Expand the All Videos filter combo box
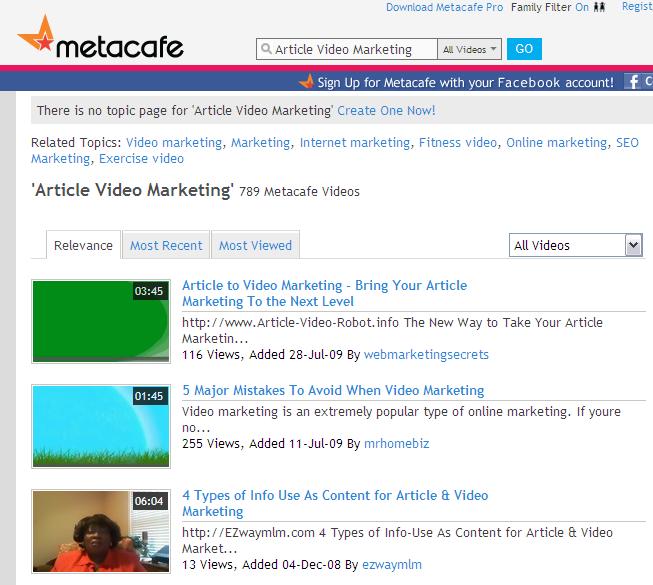 pyautogui.click(x=576, y=245)
